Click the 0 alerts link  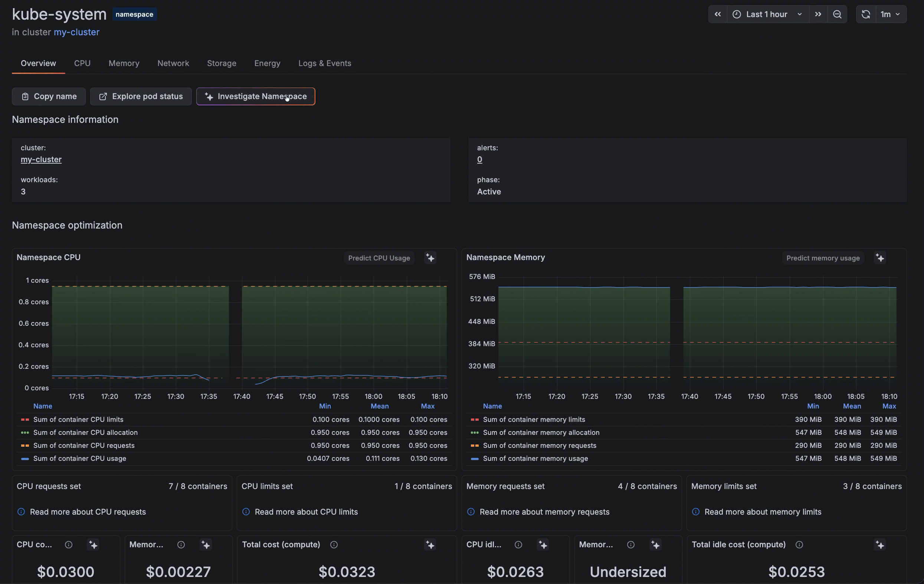pyautogui.click(x=479, y=160)
